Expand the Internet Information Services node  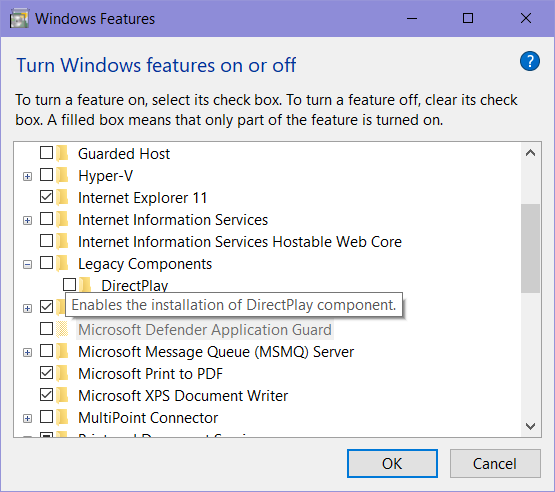[x=27, y=221]
